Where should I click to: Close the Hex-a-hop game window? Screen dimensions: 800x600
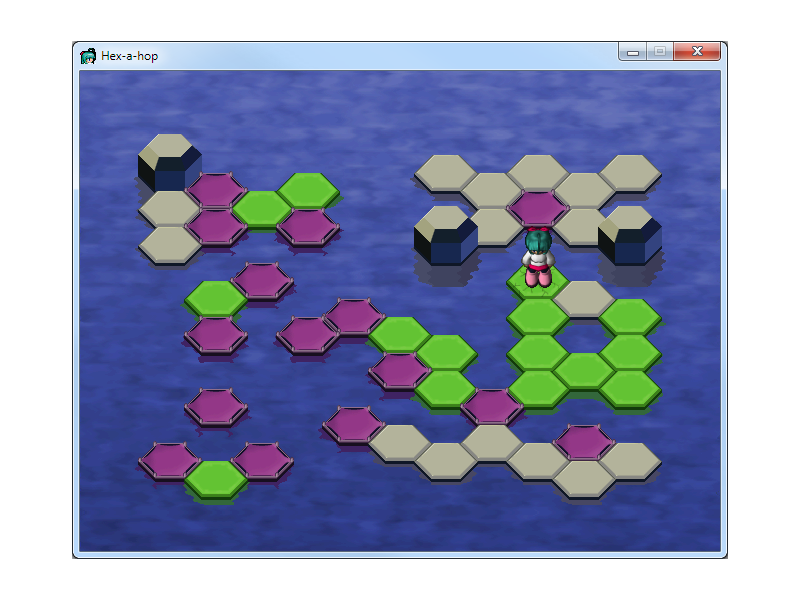click(697, 52)
